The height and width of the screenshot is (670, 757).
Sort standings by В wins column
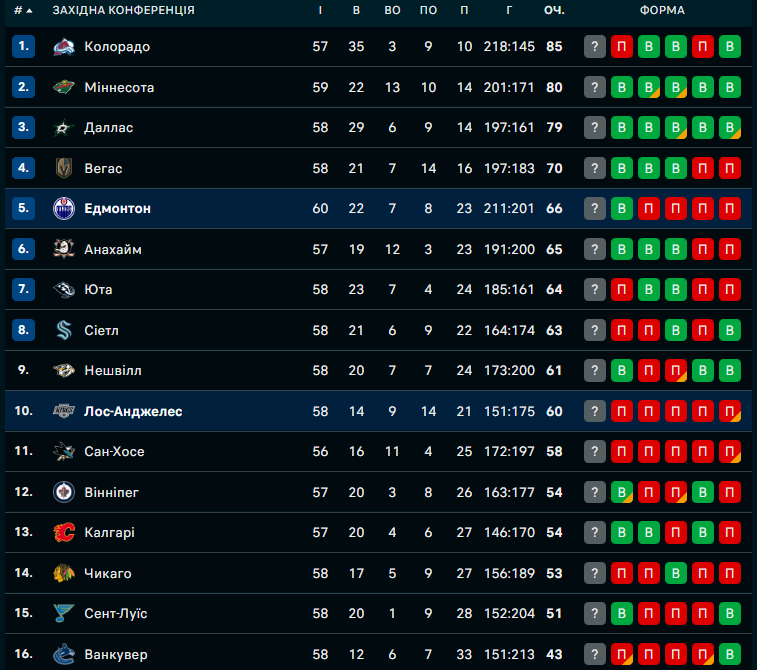coord(357,10)
